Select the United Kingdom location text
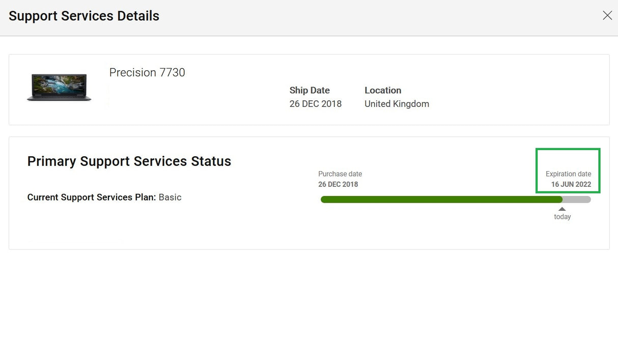 [x=397, y=104]
